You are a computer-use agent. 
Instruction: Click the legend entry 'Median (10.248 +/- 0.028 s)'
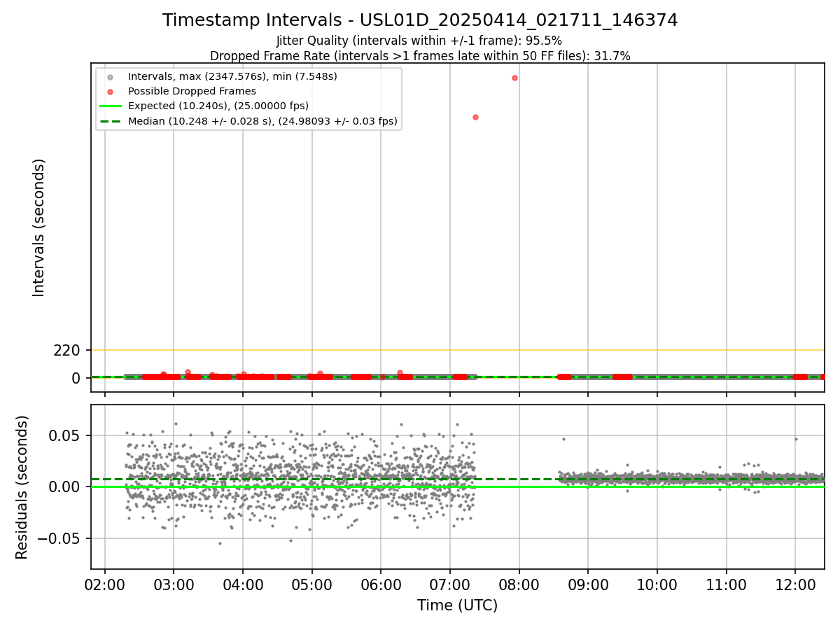(x=262, y=121)
